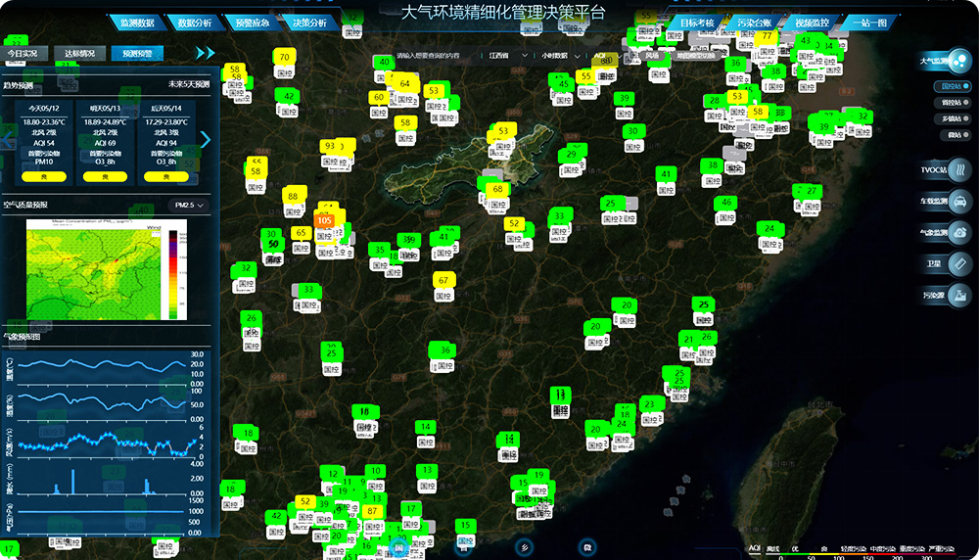Select the 污染源 pollution source icon
The width and height of the screenshot is (979, 560).
(961, 295)
